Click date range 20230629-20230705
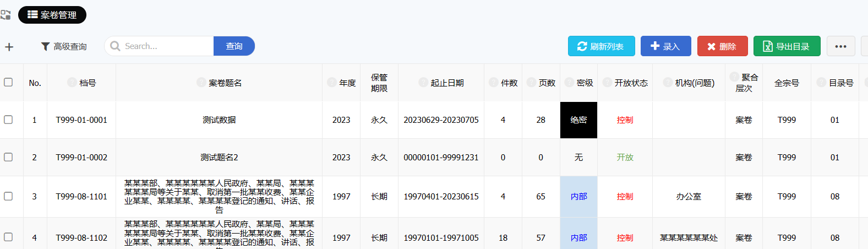The image size is (868, 249). click(x=441, y=120)
